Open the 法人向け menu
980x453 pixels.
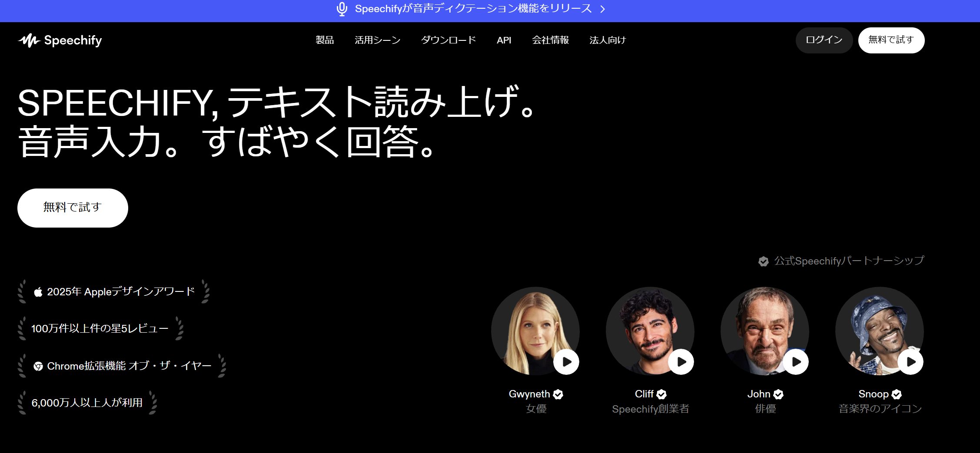pos(608,40)
